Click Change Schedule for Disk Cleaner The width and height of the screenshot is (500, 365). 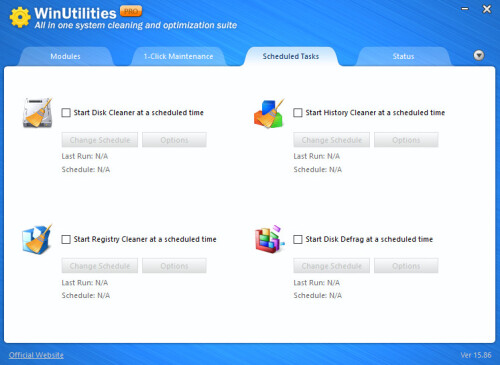pyautogui.click(x=100, y=140)
